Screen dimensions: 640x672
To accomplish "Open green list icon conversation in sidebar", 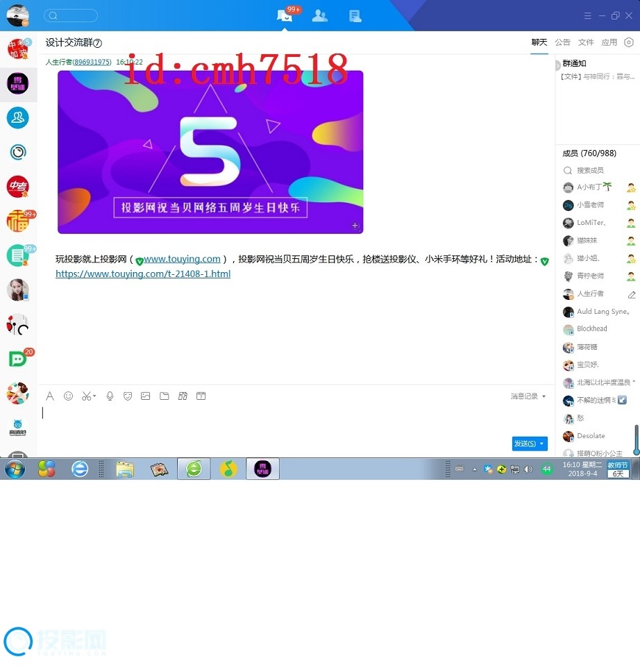I will tap(17, 255).
